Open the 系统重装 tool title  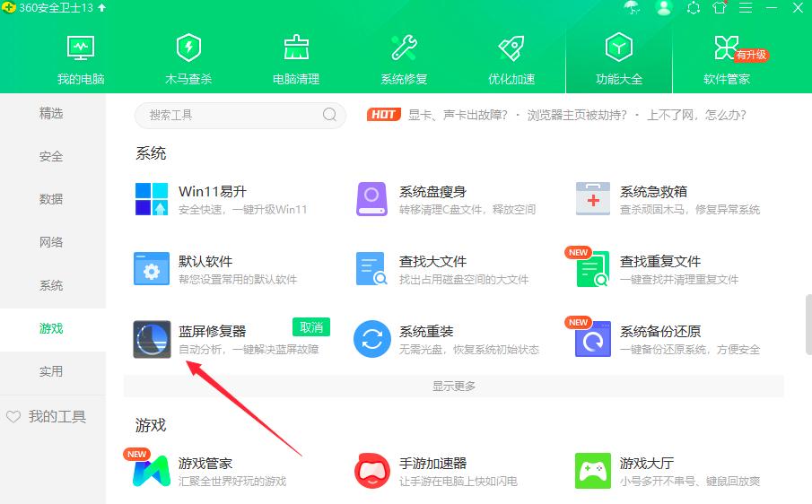point(426,331)
